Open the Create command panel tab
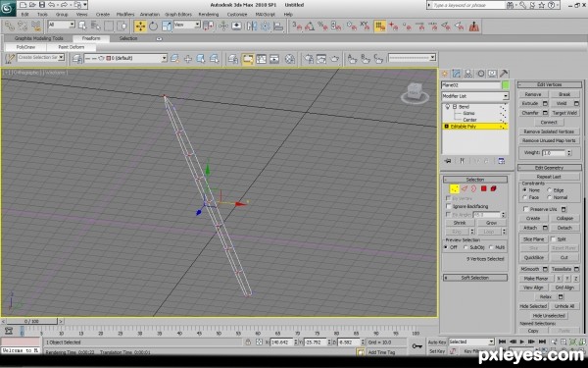This screenshot has height=368, width=588. coord(445,74)
